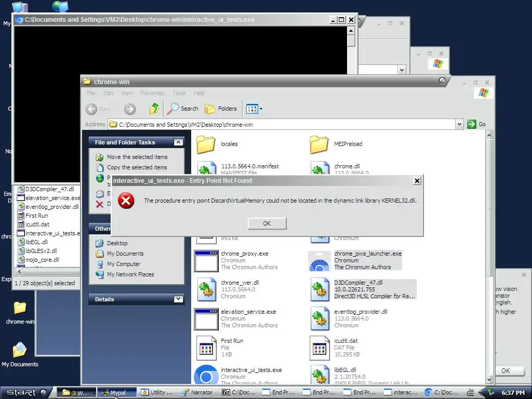Viewport: 532px width, 399px height.
Task: Open My Documents link in Other Places
Action: pyautogui.click(x=125, y=254)
